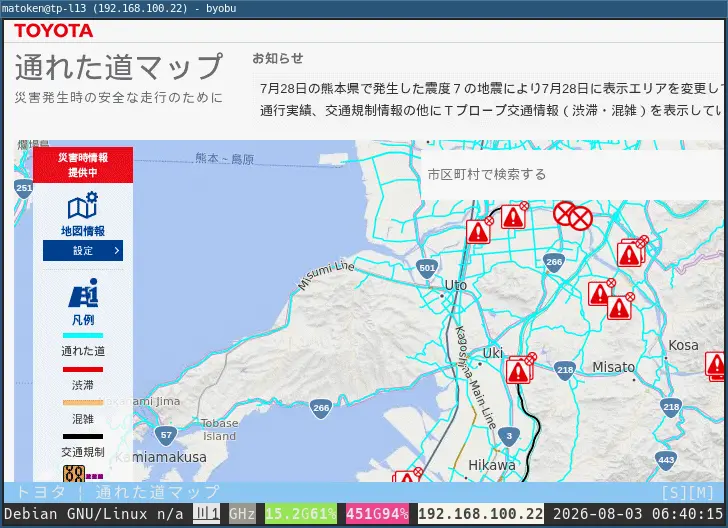Screen dimensions: 728x528
Task: Click the お知らせ heading
Action: 278,58
